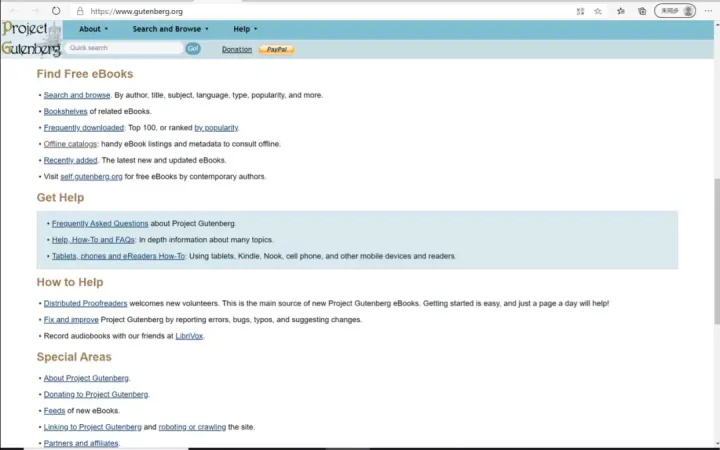Expand the Search and Browse menu
Image resolution: width=720 pixels, height=450 pixels.
(170, 29)
